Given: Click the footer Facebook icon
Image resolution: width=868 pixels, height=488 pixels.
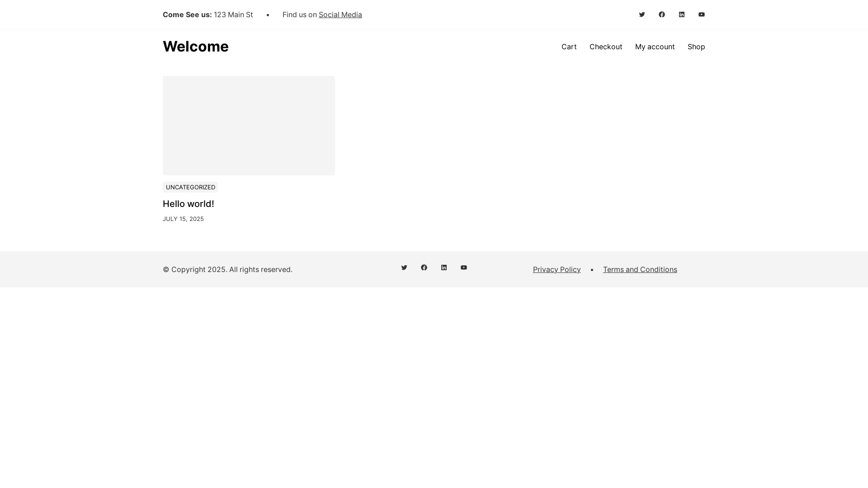Looking at the screenshot, I should 424,267.
